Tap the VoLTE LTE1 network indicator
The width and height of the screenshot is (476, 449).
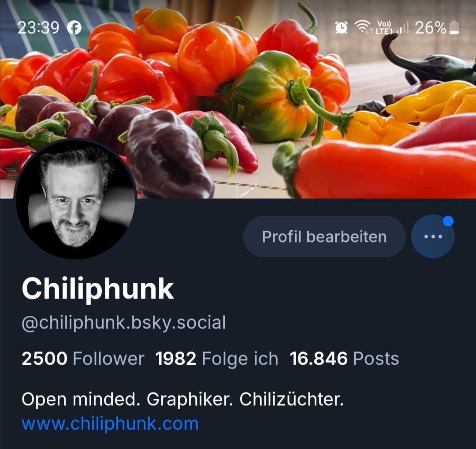[x=384, y=28]
